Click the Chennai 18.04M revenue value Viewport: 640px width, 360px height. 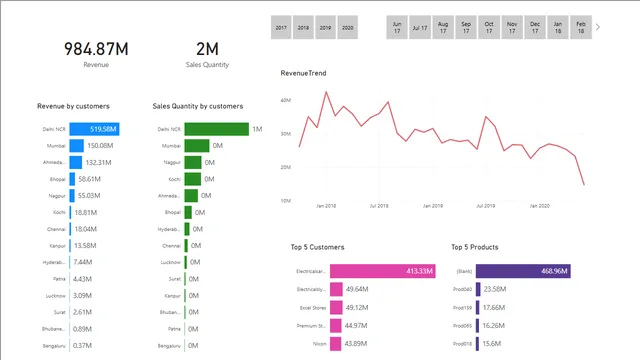pos(86,229)
